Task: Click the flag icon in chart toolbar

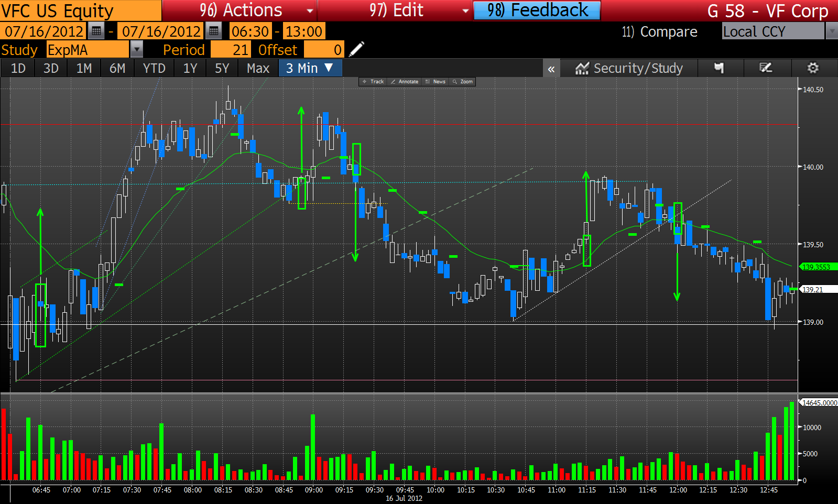Action: [x=719, y=68]
